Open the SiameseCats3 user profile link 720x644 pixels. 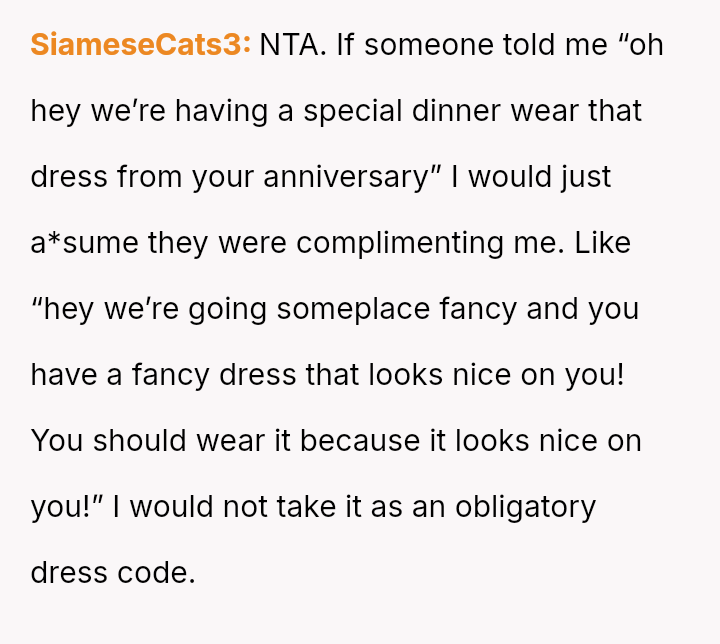tap(140, 45)
